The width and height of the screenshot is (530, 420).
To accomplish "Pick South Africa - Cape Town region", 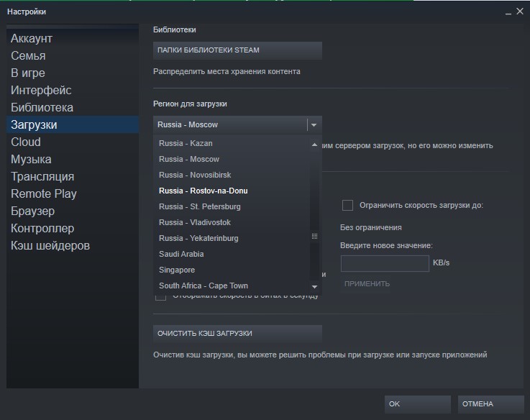I will click(232, 286).
